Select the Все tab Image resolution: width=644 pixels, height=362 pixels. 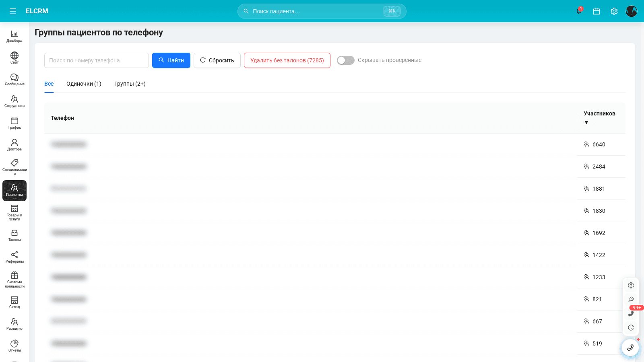[49, 84]
